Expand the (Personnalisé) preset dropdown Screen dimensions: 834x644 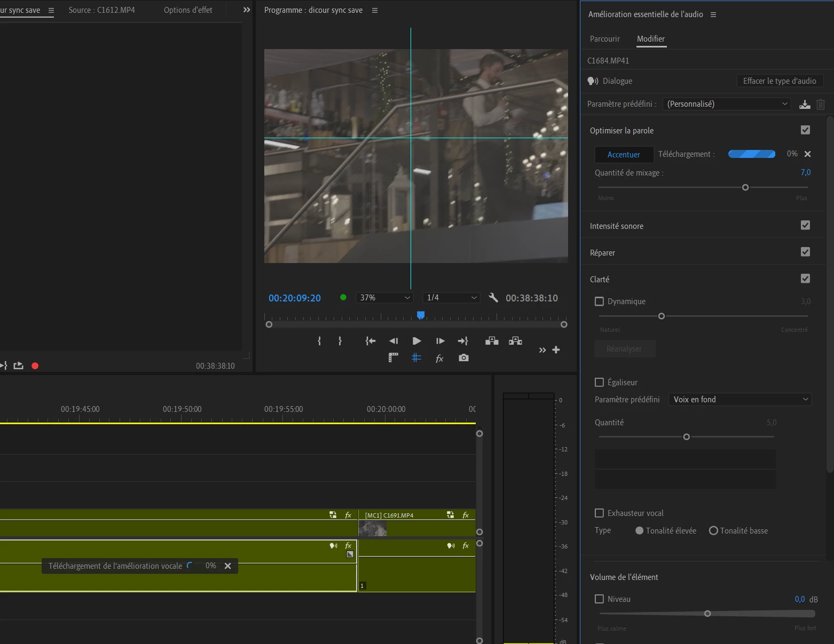726,104
